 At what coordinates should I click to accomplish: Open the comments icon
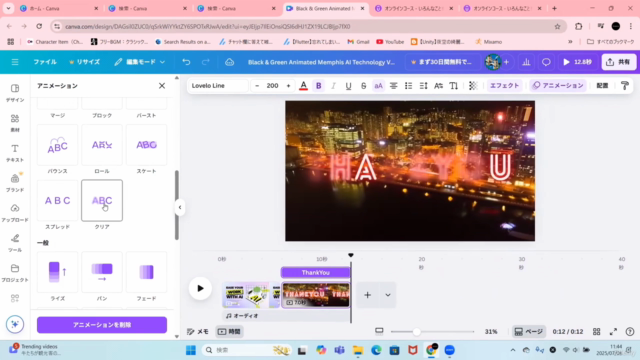(x=546, y=62)
